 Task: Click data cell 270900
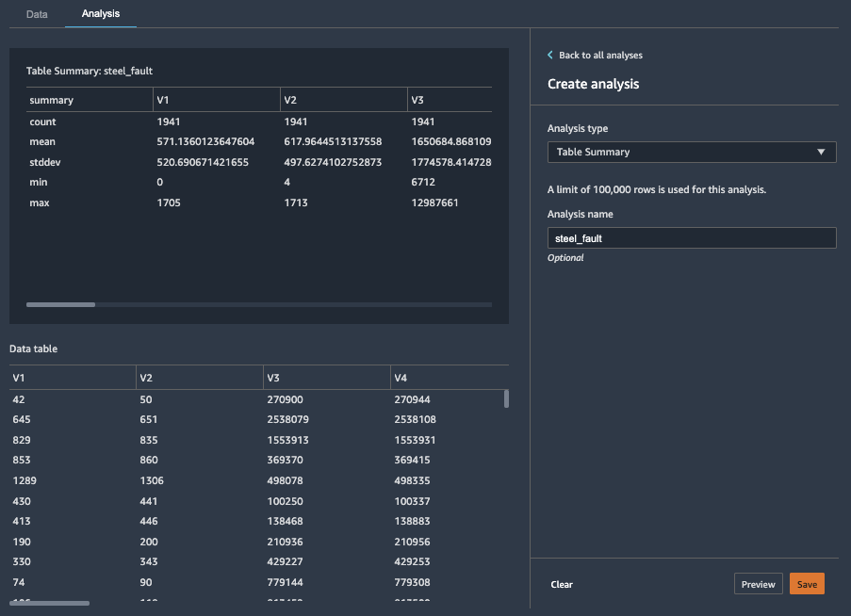285,399
